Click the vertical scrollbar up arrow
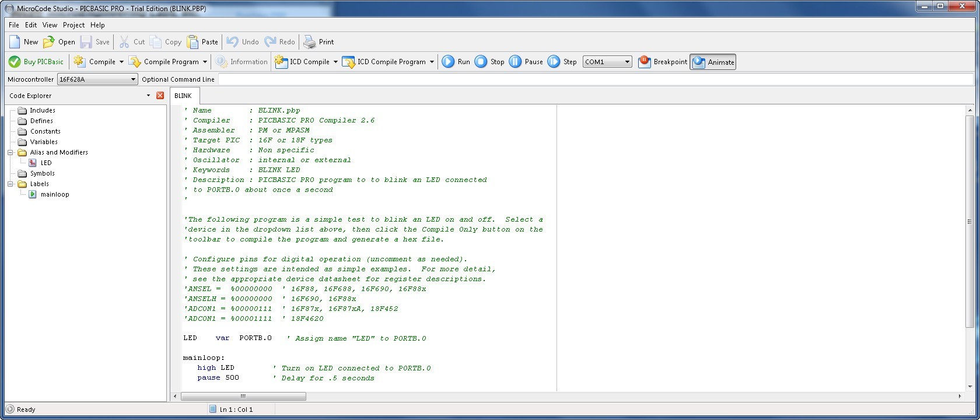 (970, 110)
